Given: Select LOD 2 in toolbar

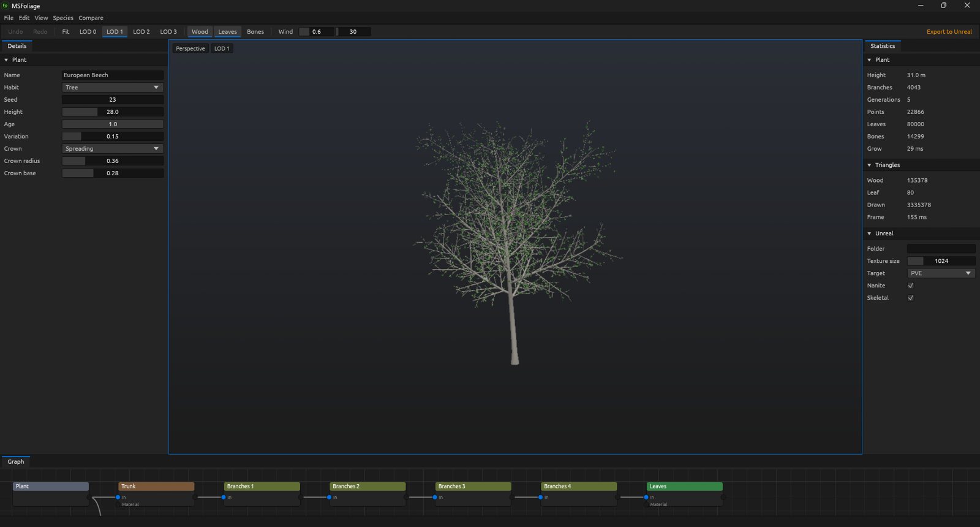Looking at the screenshot, I should [141, 32].
